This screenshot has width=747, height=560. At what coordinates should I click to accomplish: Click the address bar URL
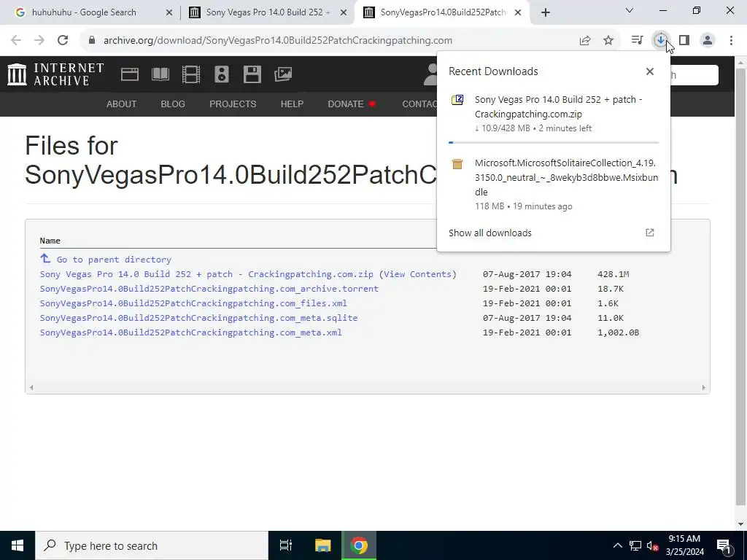click(x=278, y=41)
